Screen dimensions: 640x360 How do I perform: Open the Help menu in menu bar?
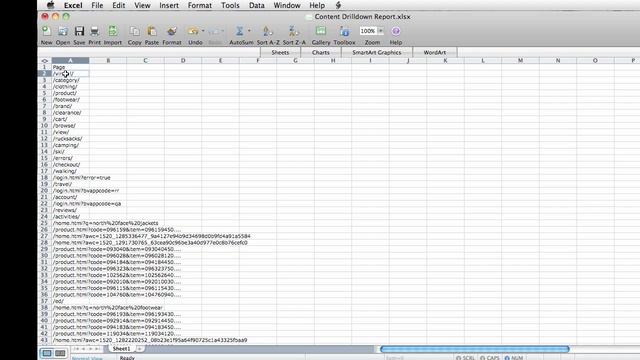[x=317, y=5]
